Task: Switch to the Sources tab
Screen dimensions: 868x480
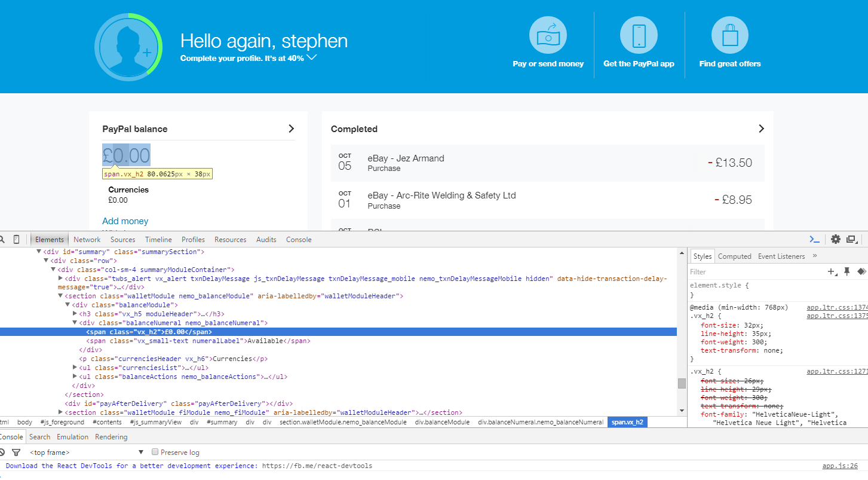Action: 123,239
